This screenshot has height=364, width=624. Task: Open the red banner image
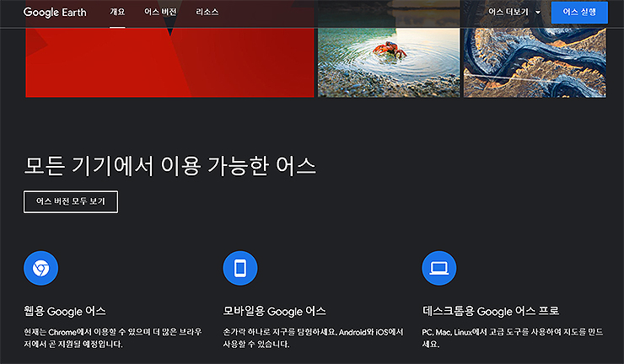tap(169, 62)
